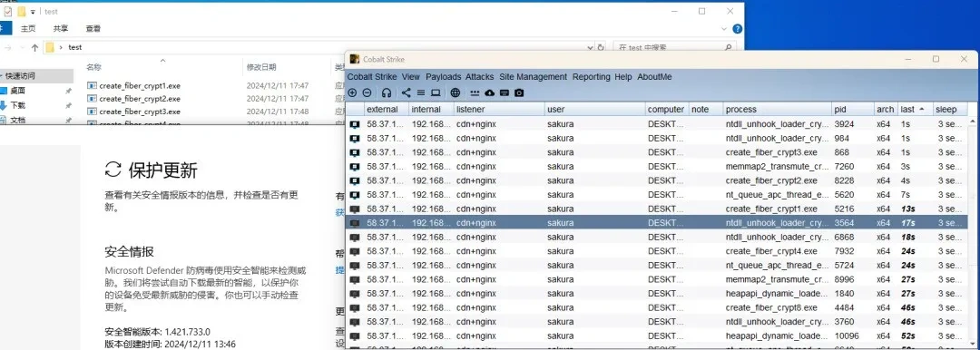Click quick access toolbar properties icon in Explorer
Image resolution: width=980 pixels, height=350 pixels.
coord(9,11)
